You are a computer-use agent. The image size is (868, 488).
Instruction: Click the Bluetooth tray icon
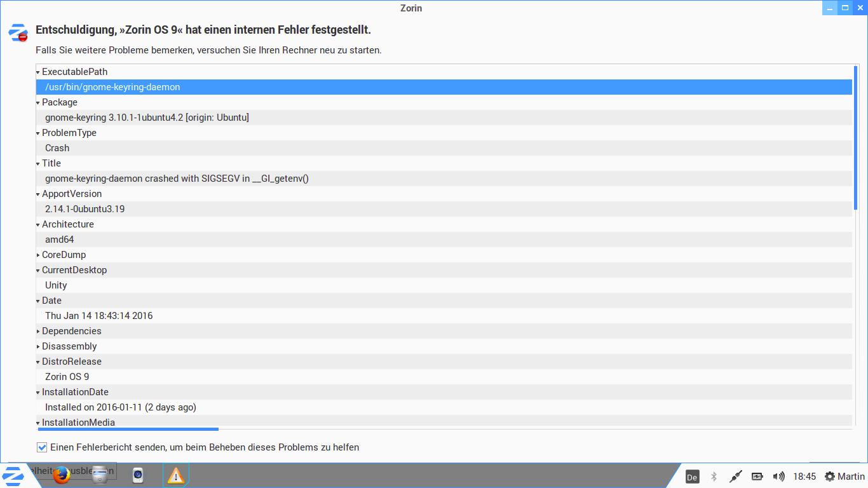pos(714,477)
